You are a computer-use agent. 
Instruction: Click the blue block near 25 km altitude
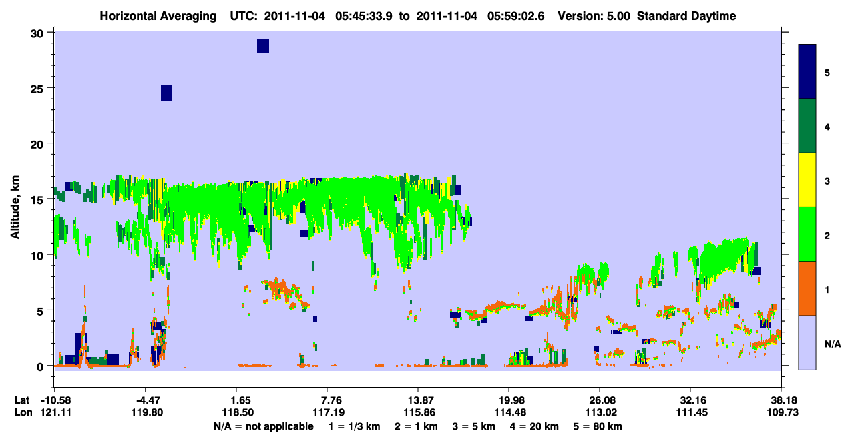pyautogui.click(x=167, y=93)
